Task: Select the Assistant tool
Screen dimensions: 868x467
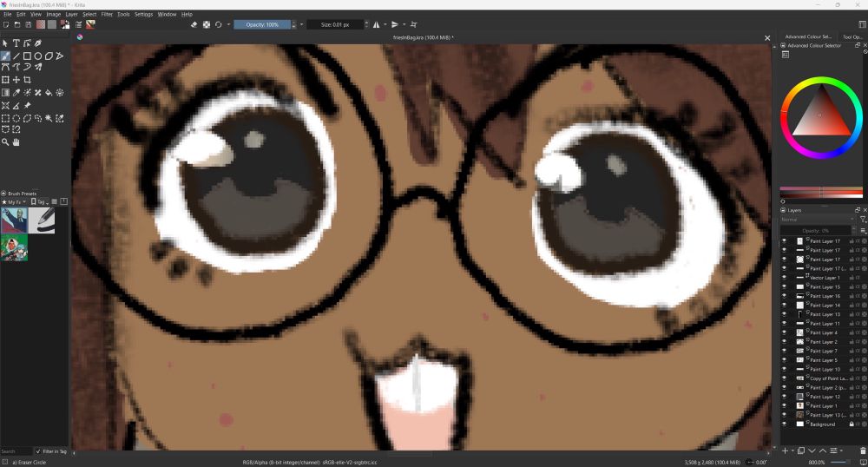Action: (x=5, y=106)
